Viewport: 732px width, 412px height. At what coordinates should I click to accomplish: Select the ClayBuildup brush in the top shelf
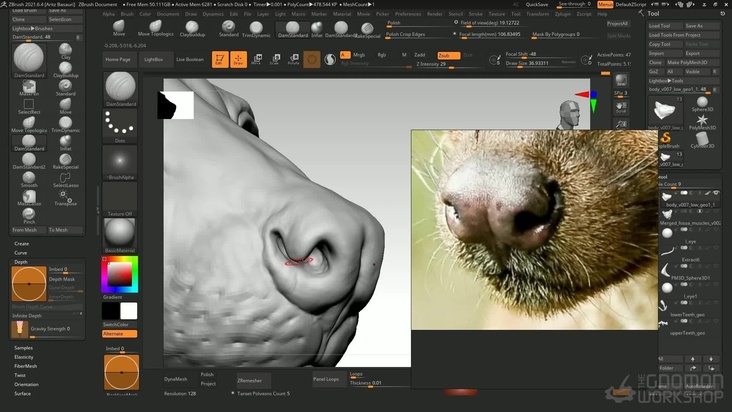click(x=192, y=28)
